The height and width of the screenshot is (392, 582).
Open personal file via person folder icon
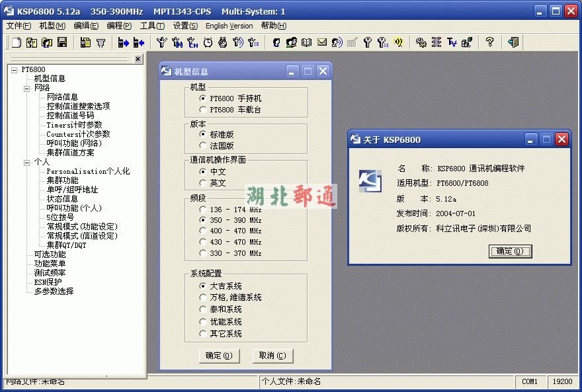(x=47, y=42)
